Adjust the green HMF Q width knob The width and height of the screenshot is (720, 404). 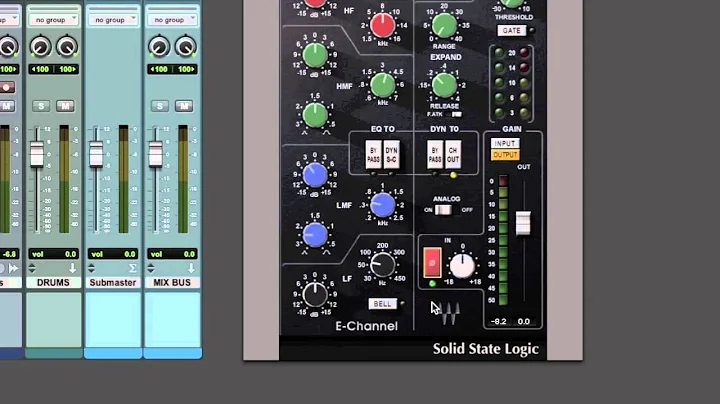click(x=315, y=115)
